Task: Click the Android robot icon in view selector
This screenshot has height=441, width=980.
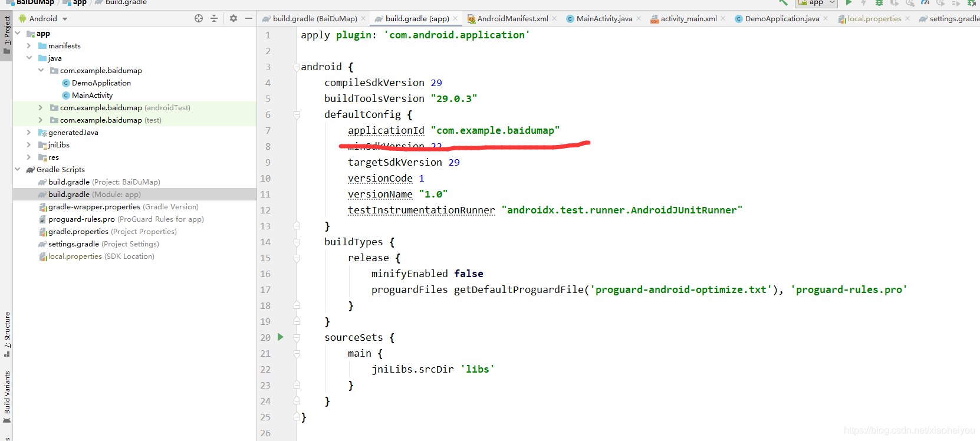Action: click(x=22, y=18)
